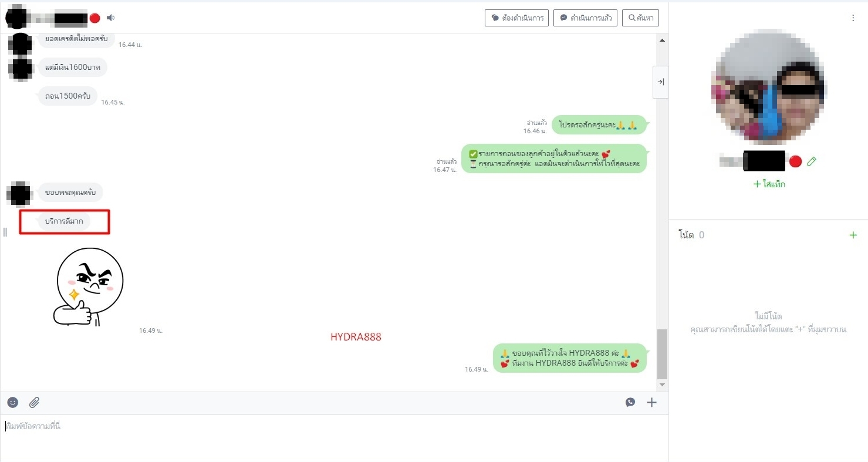Select the บริการดีมาก message bubble

[65, 222]
